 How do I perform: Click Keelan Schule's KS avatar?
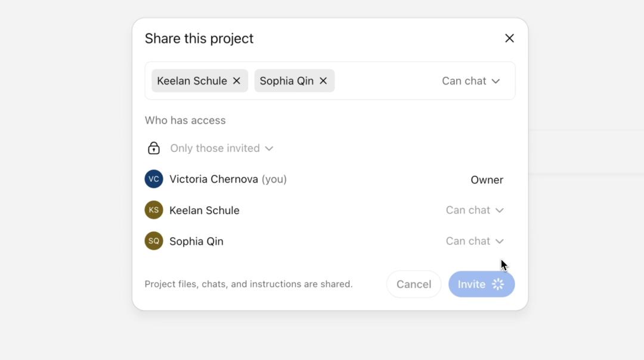[x=154, y=210]
